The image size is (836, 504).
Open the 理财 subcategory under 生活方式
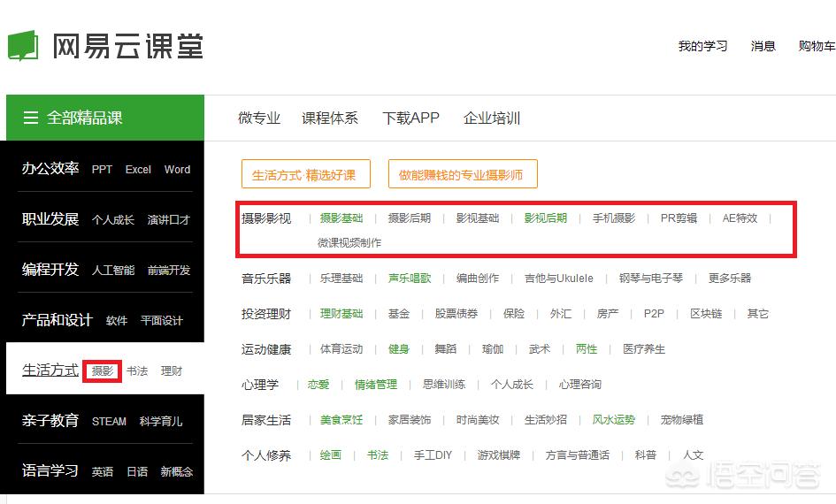[x=172, y=370]
